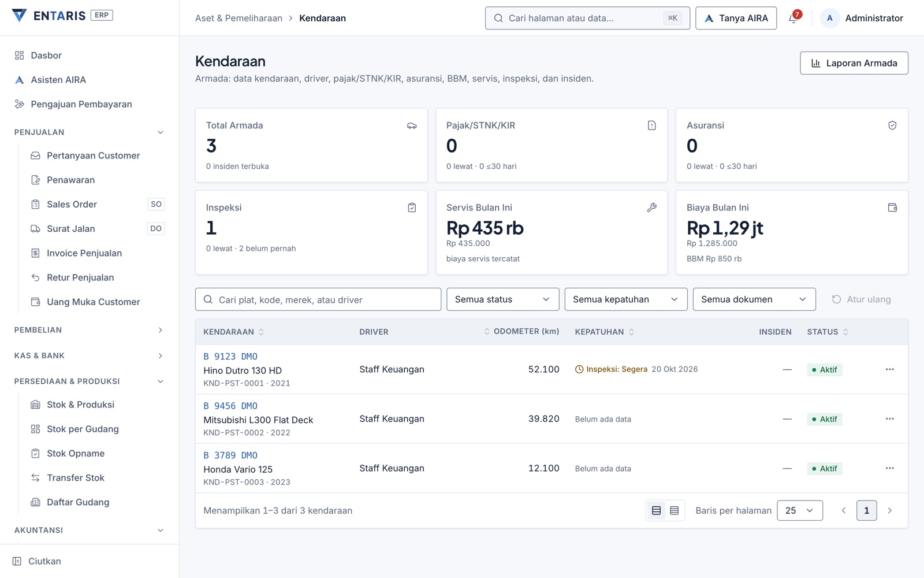Open the Semua kepatuhan dropdown
This screenshot has height=578, width=924.
tap(625, 299)
